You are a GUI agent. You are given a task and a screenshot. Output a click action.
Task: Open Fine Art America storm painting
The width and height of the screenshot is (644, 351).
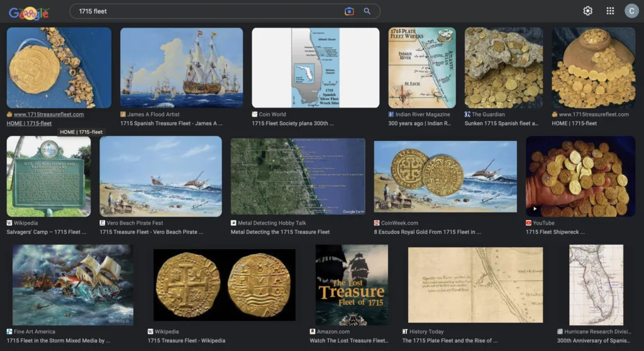[73, 285]
